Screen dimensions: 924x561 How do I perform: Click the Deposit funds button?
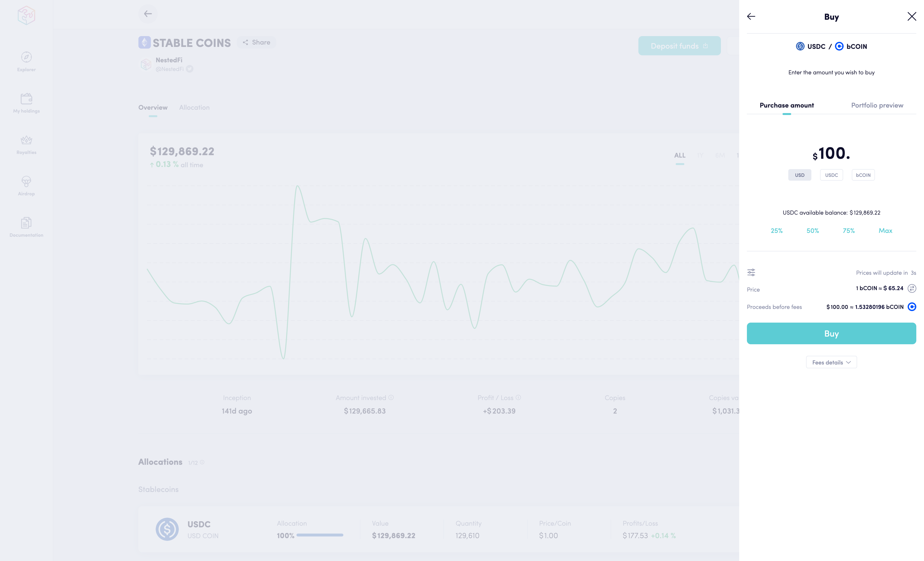680,46
